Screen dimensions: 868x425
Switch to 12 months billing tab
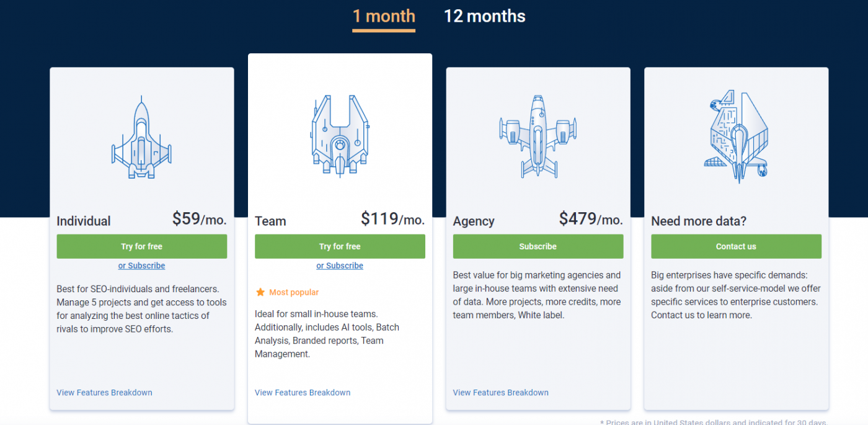coord(484,17)
